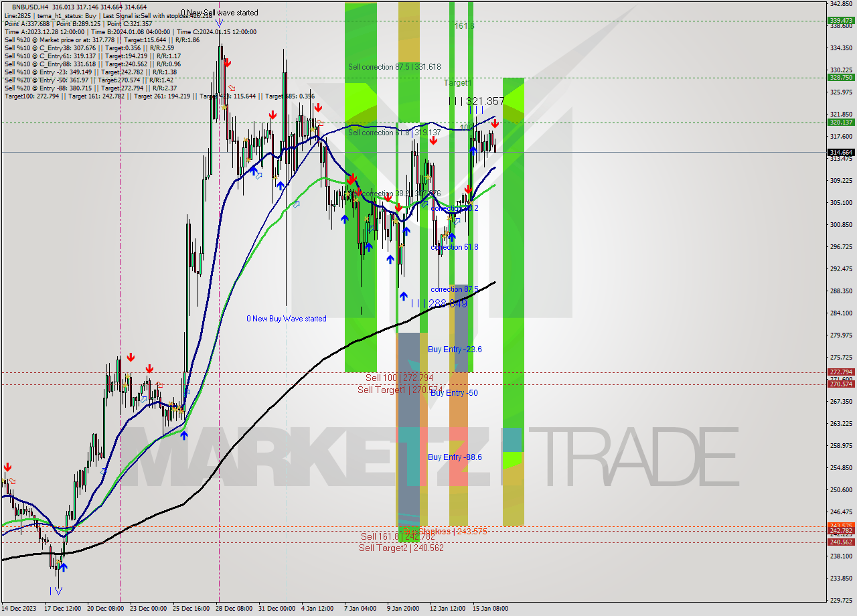This screenshot has width=857, height=616.
Task: Click the '17 Dec 12:00' date label
Action: [63, 609]
